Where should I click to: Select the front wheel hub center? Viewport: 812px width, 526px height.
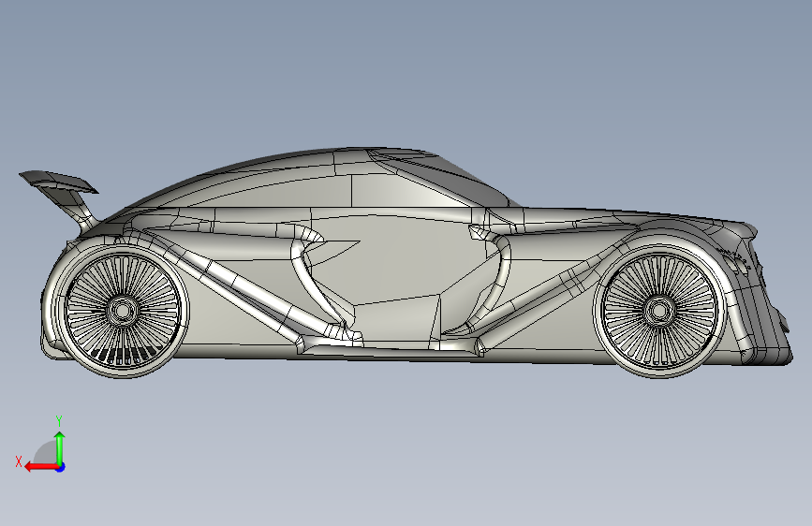pos(658,311)
